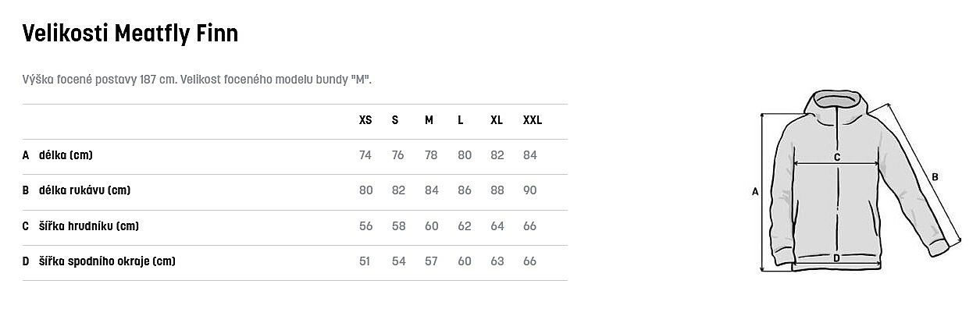Screen dimensions: 980x316
Task: Click letter B beside the jacket sleeve
Action: pyautogui.click(x=935, y=176)
